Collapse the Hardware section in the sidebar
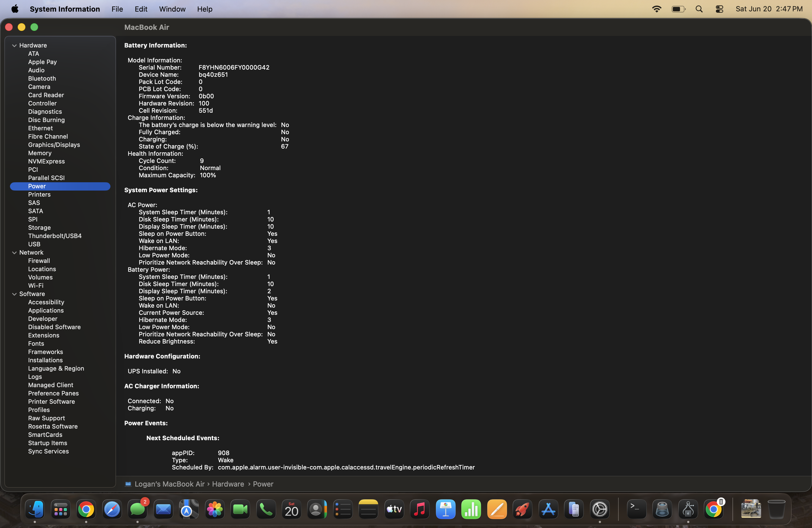The height and width of the screenshot is (528, 812). pyautogui.click(x=14, y=45)
